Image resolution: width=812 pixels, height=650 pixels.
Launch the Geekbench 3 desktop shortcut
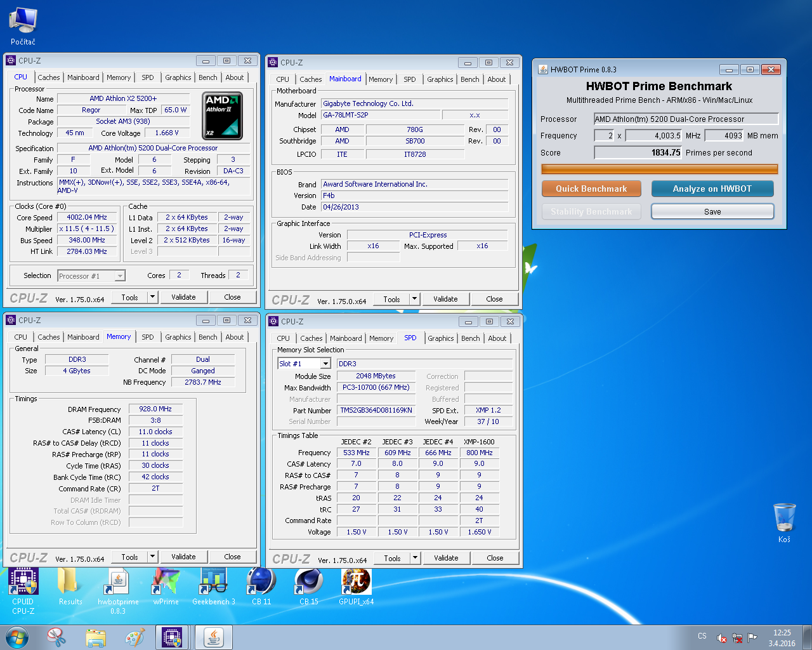click(214, 587)
